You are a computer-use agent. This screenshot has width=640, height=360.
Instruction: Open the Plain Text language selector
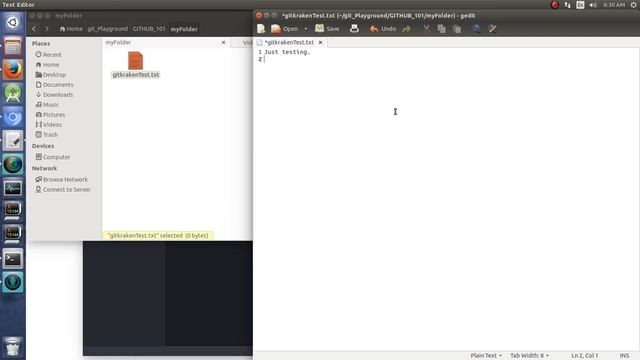click(x=486, y=356)
